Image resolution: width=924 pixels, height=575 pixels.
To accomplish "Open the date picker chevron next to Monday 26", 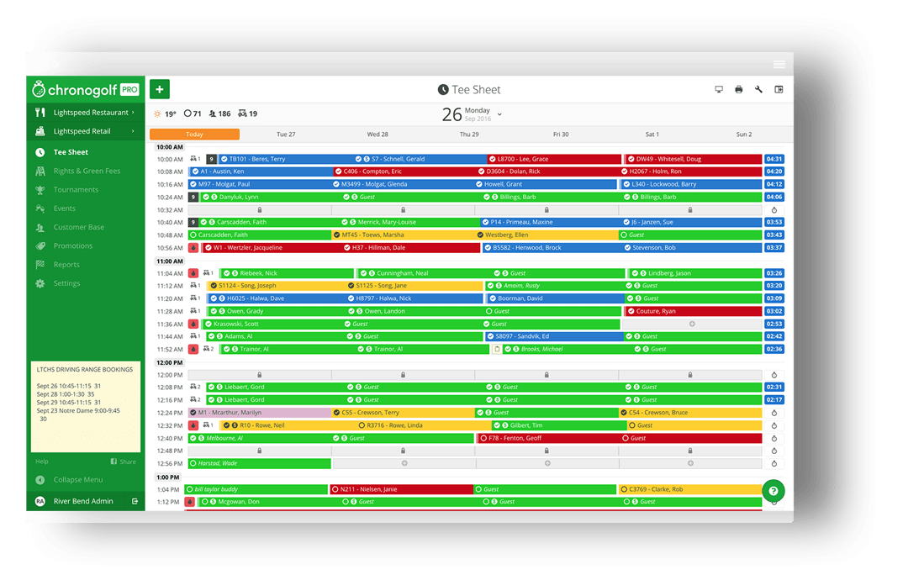I will pyautogui.click(x=499, y=113).
